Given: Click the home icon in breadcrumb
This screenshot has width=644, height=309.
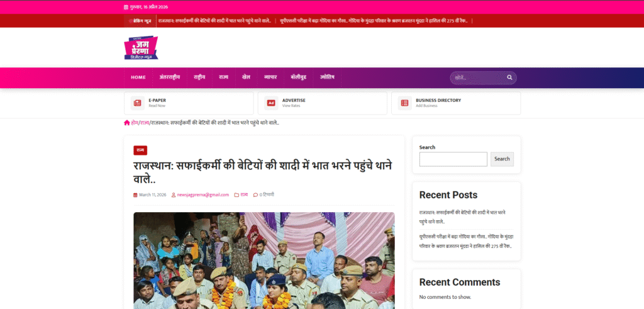Looking at the screenshot, I should click(x=127, y=123).
